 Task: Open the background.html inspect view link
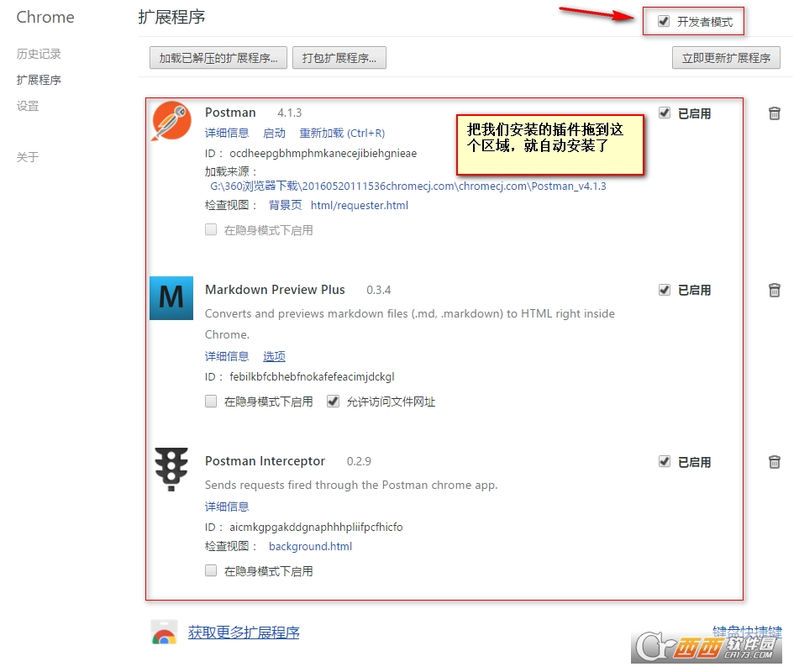point(310,546)
